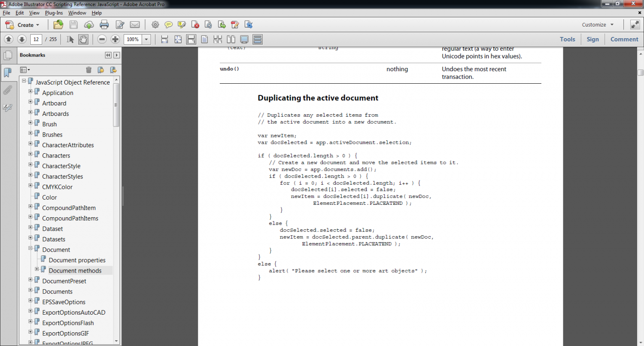Viewport: 644px width, 346px height.
Task: Open the Signatures panel icon
Action: coord(7,108)
